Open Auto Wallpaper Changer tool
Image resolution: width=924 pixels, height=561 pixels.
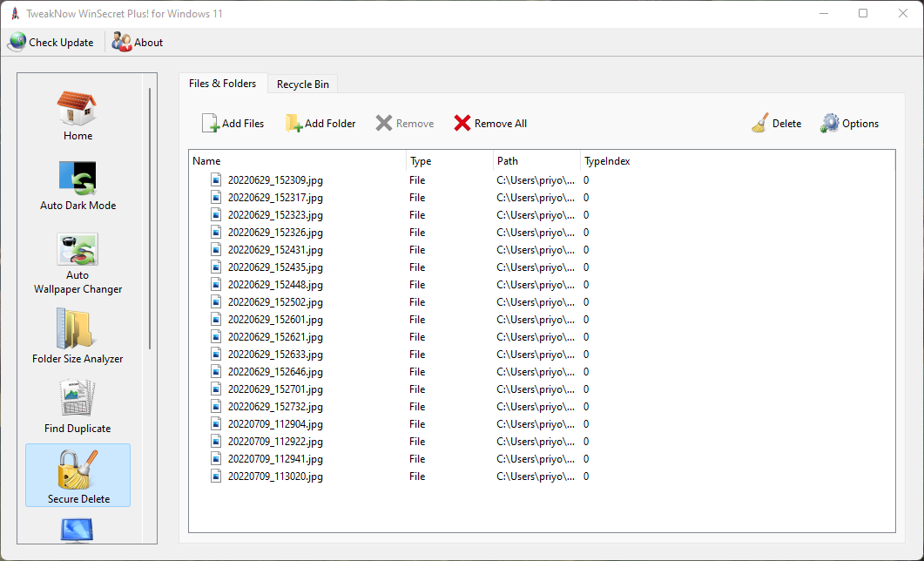click(78, 263)
